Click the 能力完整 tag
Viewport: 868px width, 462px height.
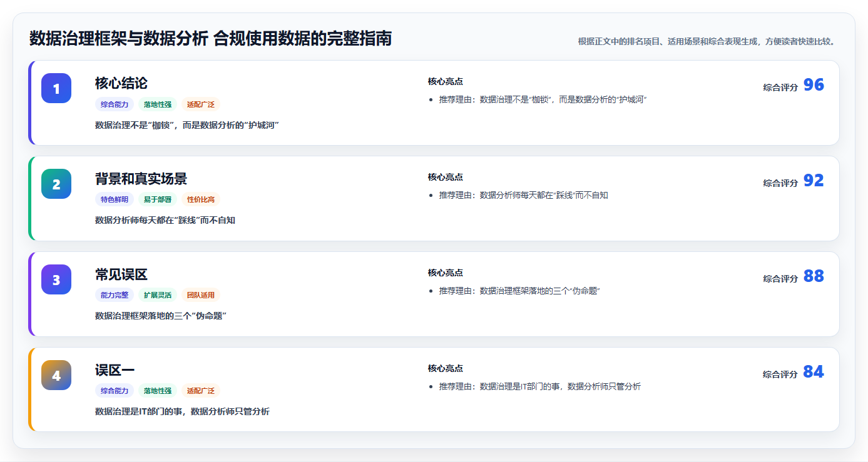115,296
